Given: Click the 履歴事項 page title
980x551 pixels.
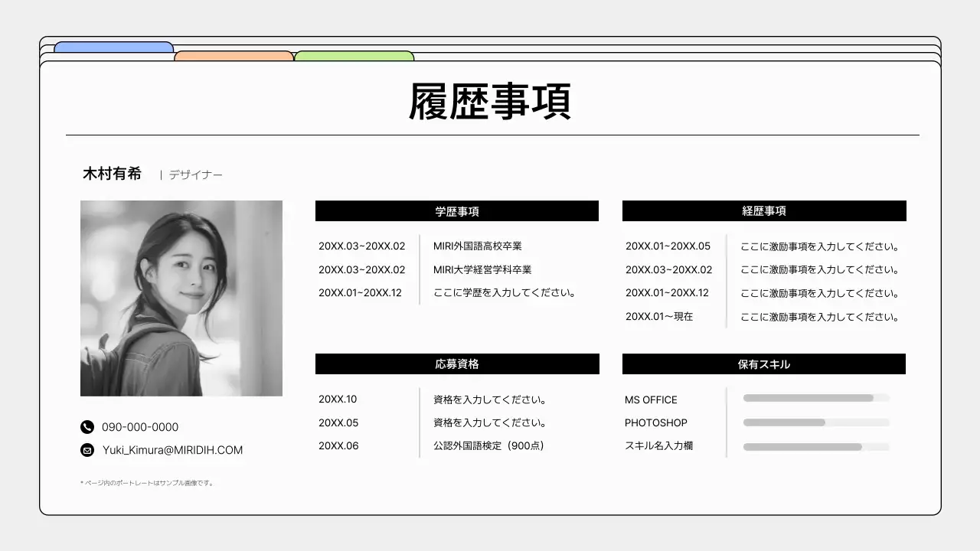Looking at the screenshot, I should [490, 102].
